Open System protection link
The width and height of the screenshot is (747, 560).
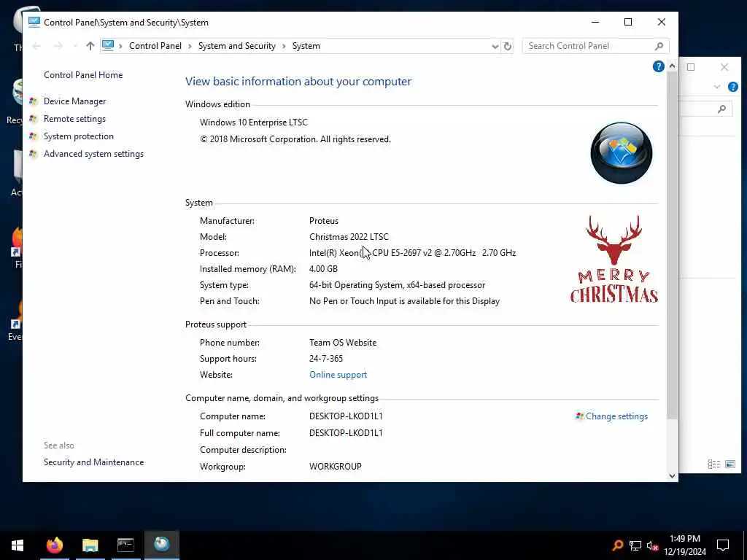pos(79,136)
